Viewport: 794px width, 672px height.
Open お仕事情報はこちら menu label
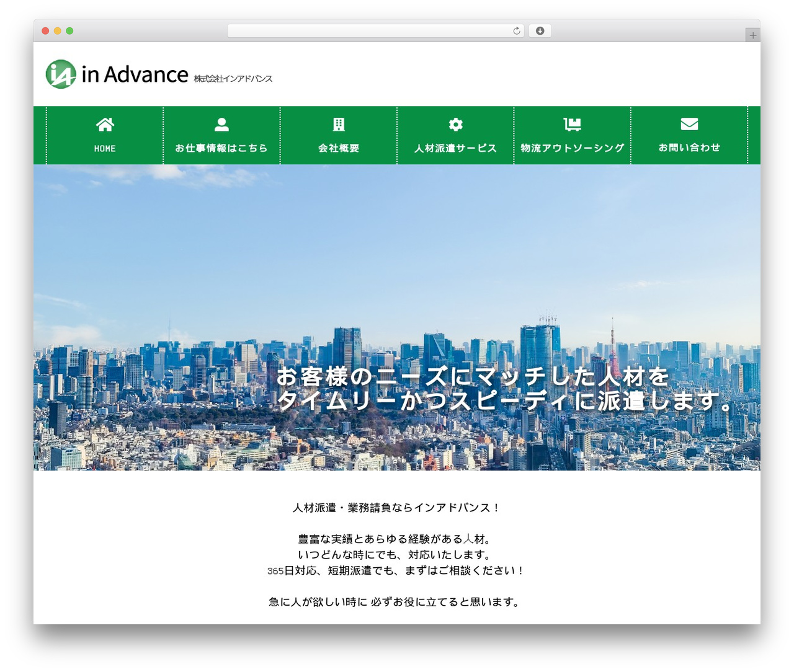pyautogui.click(x=221, y=148)
